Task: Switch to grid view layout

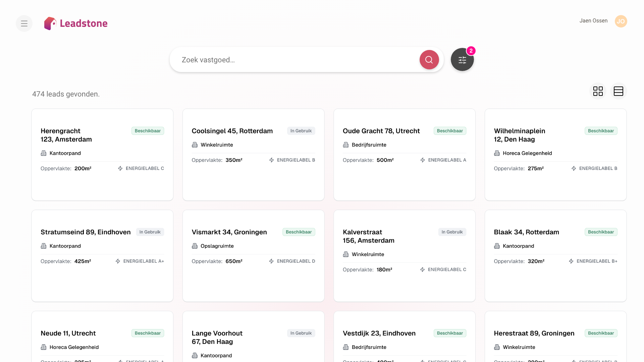Action: (598, 91)
